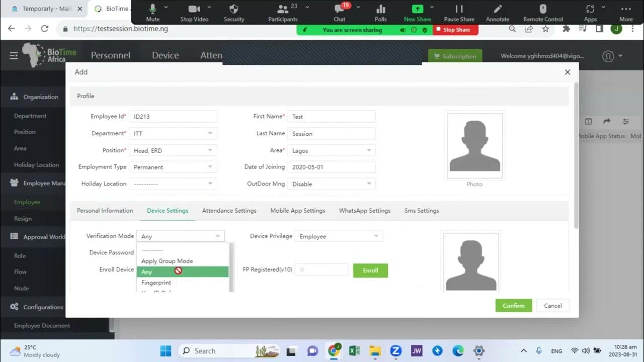
Task: Close the Add dialog with X
Action: click(568, 72)
